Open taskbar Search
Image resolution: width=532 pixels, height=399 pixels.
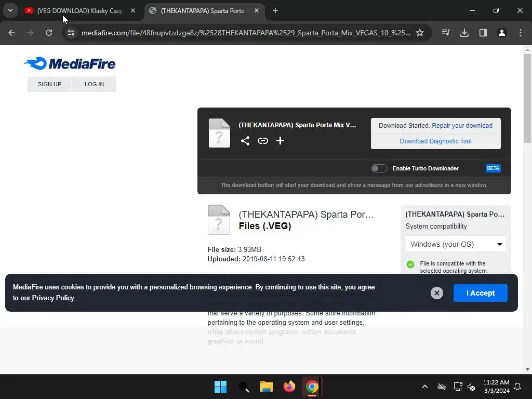point(244,387)
